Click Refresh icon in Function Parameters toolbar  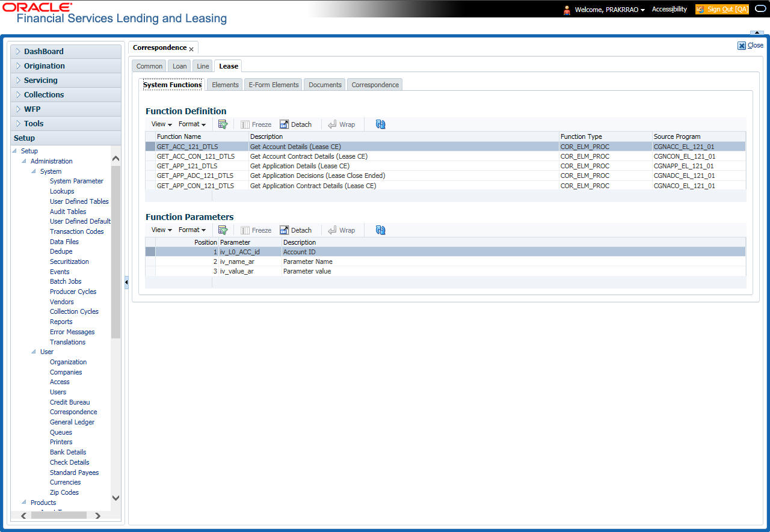[x=380, y=230]
